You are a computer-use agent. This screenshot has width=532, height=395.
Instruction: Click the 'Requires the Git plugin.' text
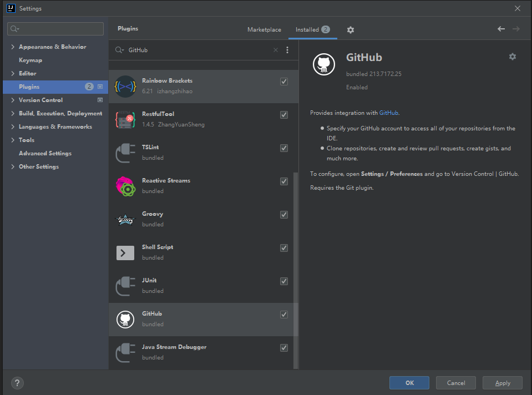(x=342, y=188)
